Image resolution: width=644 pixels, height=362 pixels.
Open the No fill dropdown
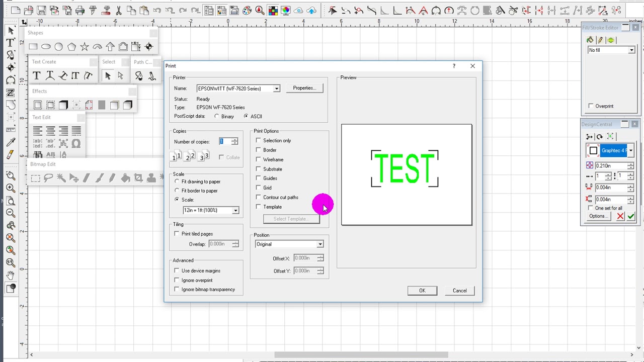tap(631, 50)
